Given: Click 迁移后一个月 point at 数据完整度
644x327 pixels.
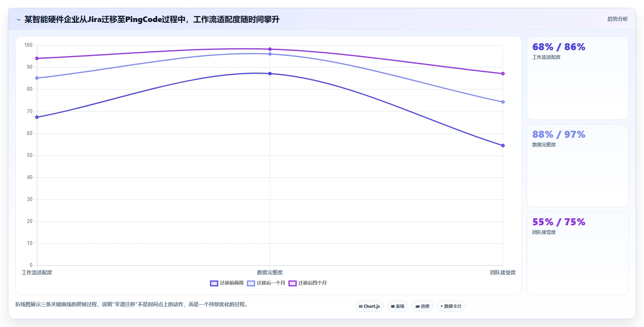Looking at the screenshot, I should pyautogui.click(x=270, y=54).
